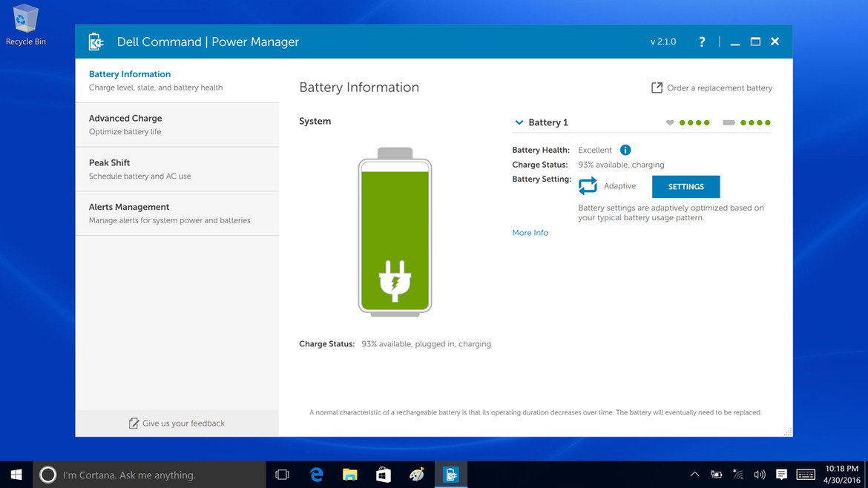Open Windows Store from taskbar

384,475
